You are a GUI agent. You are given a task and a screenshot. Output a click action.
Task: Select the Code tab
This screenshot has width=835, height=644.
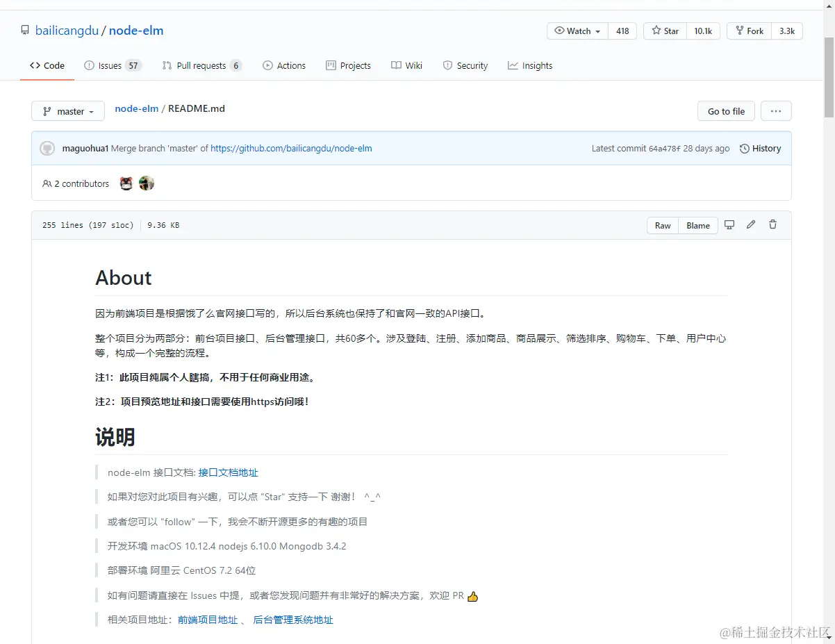pos(47,65)
